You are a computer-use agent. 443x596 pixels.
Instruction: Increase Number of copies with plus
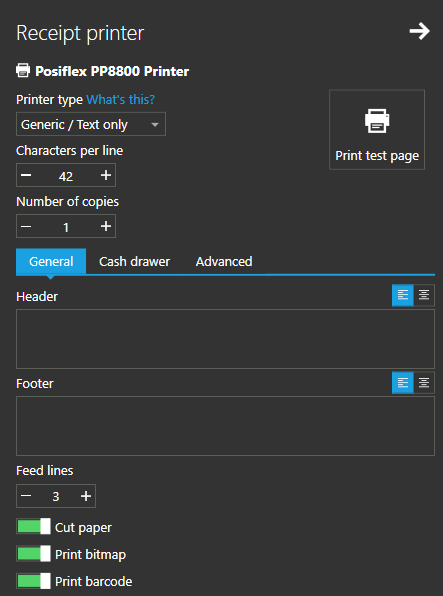(x=106, y=226)
